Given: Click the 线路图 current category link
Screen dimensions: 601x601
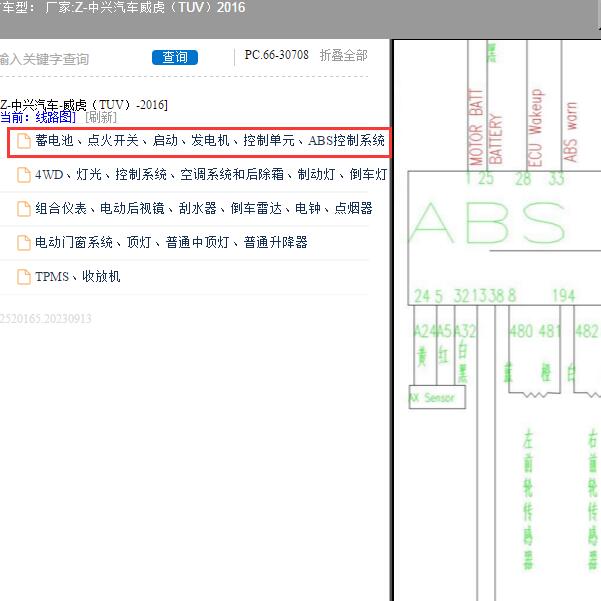Looking at the screenshot, I should (55, 117).
